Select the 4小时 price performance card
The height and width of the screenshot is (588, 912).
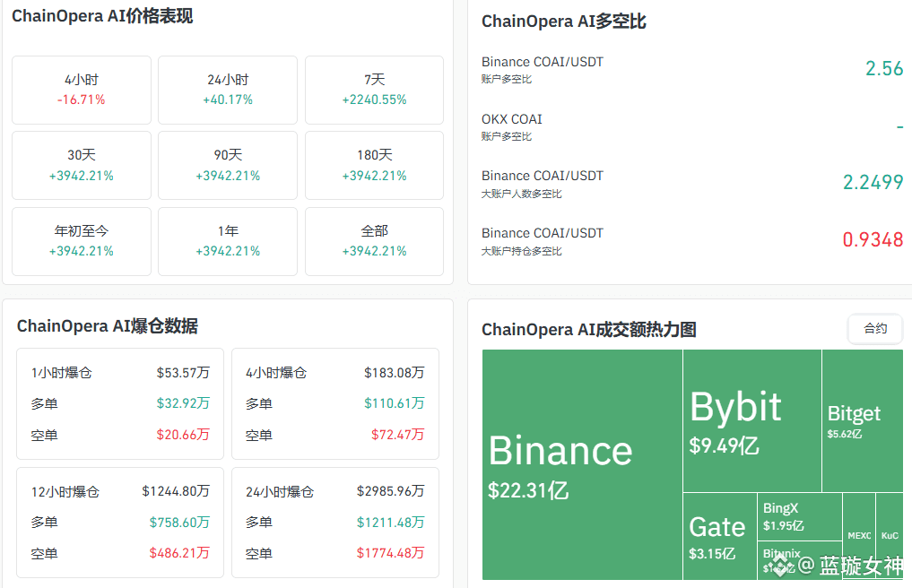click(x=82, y=90)
